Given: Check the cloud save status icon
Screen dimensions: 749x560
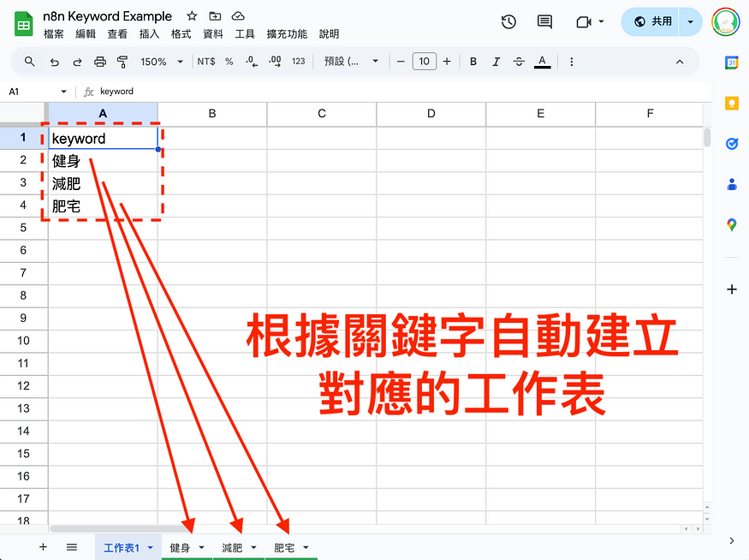Looking at the screenshot, I should click(x=238, y=16).
